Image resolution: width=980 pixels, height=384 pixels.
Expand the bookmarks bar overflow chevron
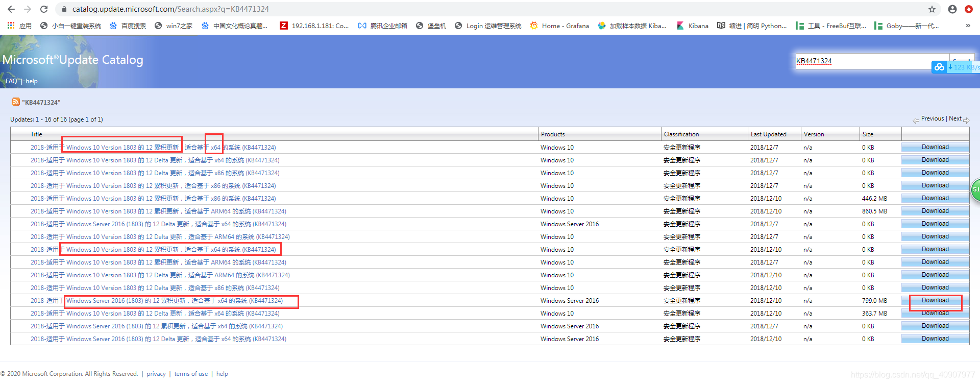coord(968,26)
